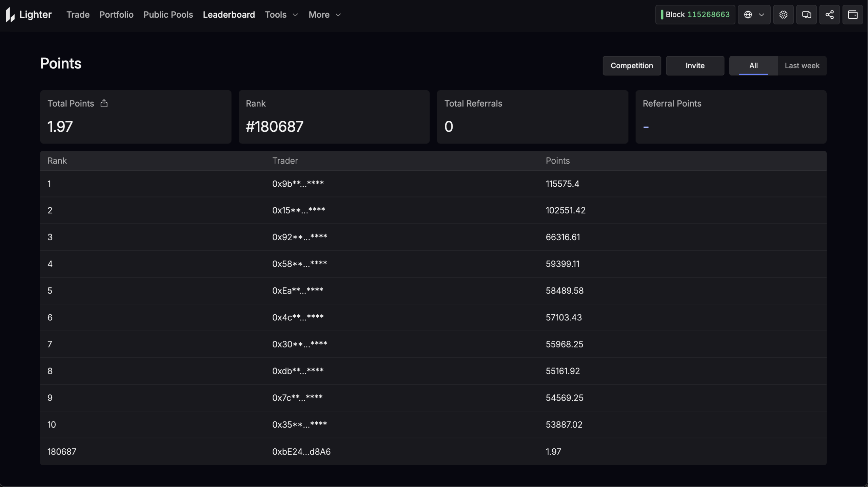Expand the Tools dropdown menu

pyautogui.click(x=281, y=15)
